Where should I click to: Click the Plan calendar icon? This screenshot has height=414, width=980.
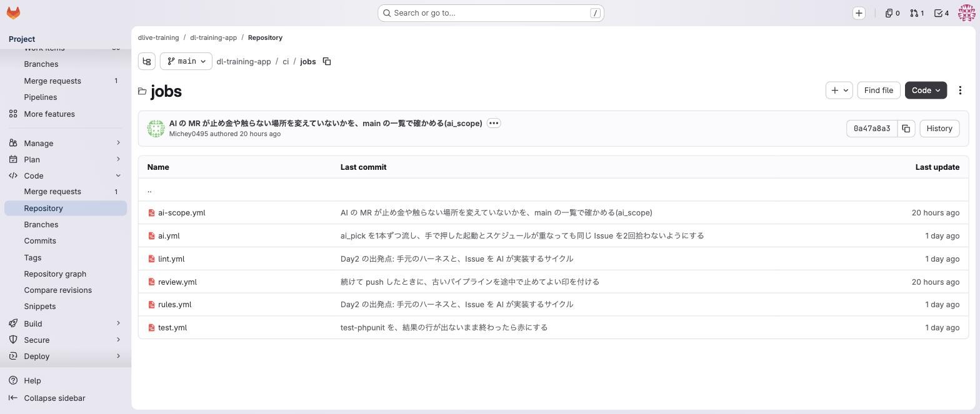click(x=13, y=159)
